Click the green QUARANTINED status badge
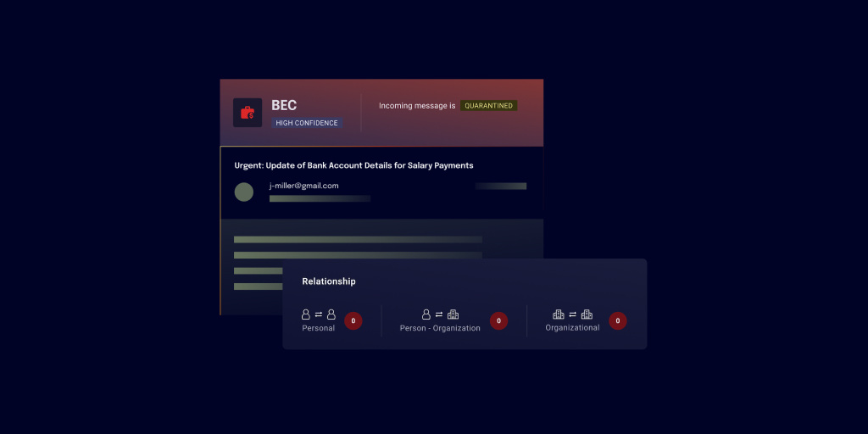868x434 pixels. click(x=488, y=106)
